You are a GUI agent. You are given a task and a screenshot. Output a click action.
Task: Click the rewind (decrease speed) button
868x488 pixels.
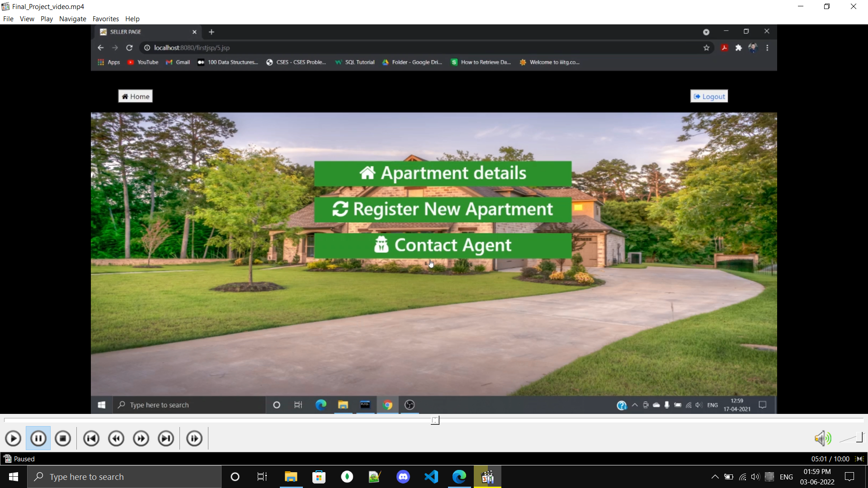tap(116, 438)
